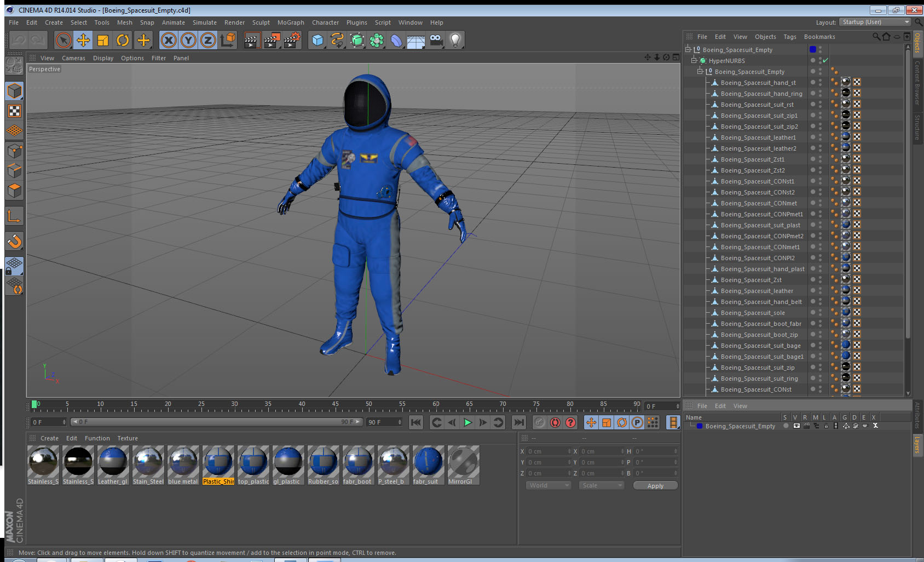Activate the Move tool
Viewport: 924px width, 562px height.
[x=83, y=40]
